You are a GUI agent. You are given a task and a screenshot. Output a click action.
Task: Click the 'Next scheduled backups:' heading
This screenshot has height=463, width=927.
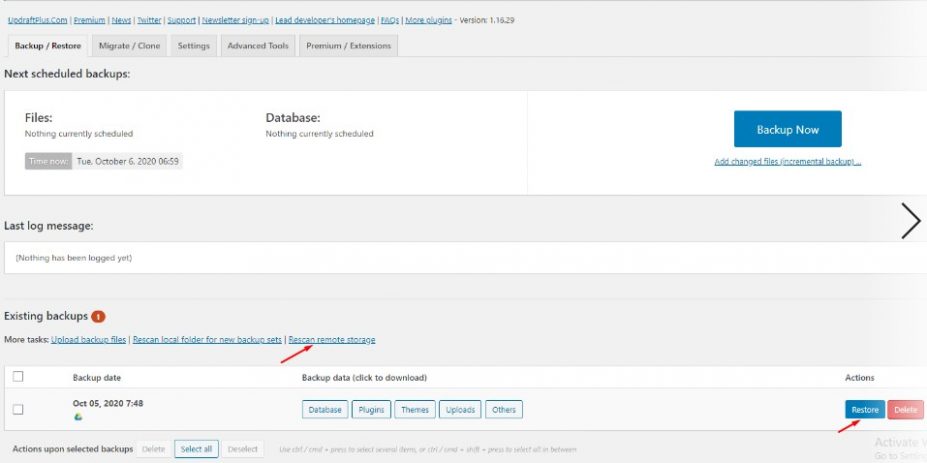[67, 75]
